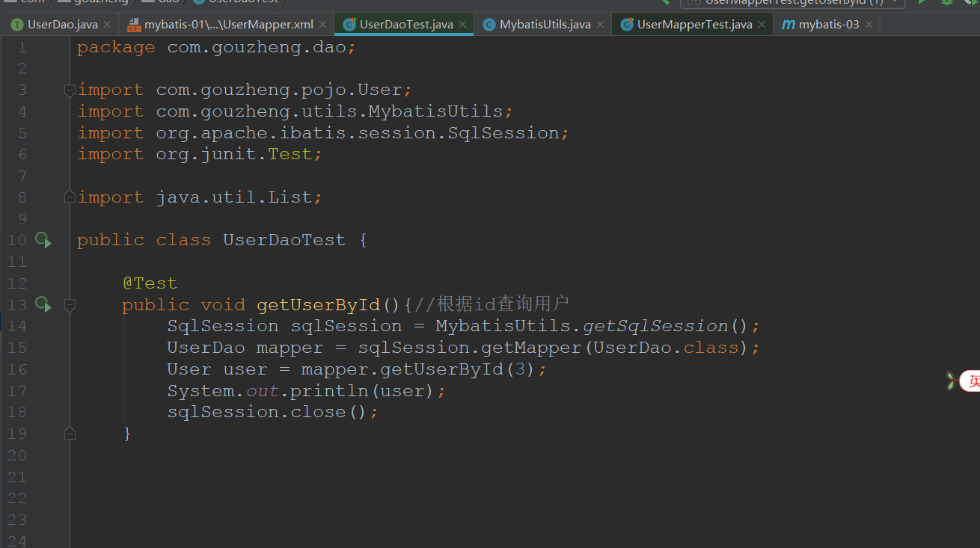Switch to the mybatis-03 tab
980x548 pixels.
tap(829, 25)
